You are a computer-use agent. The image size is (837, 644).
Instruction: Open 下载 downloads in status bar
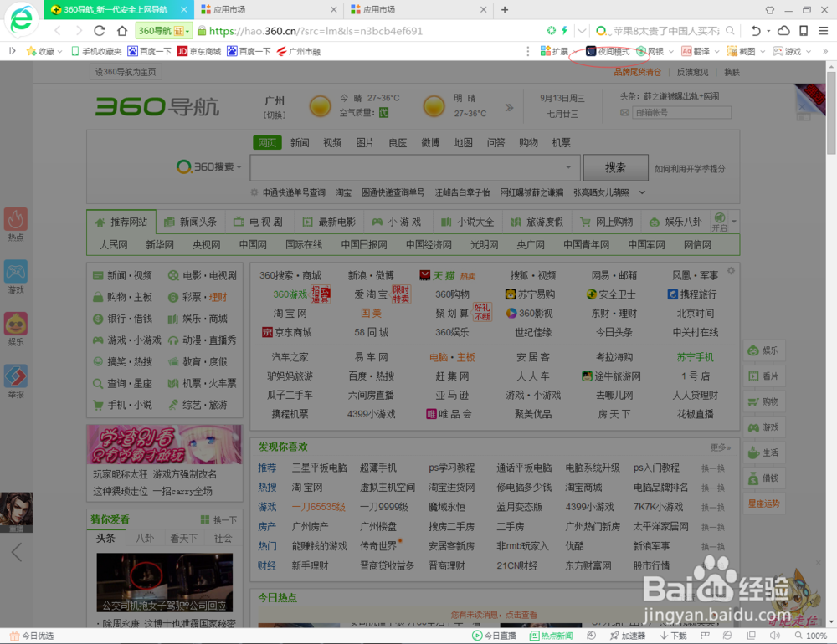673,636
